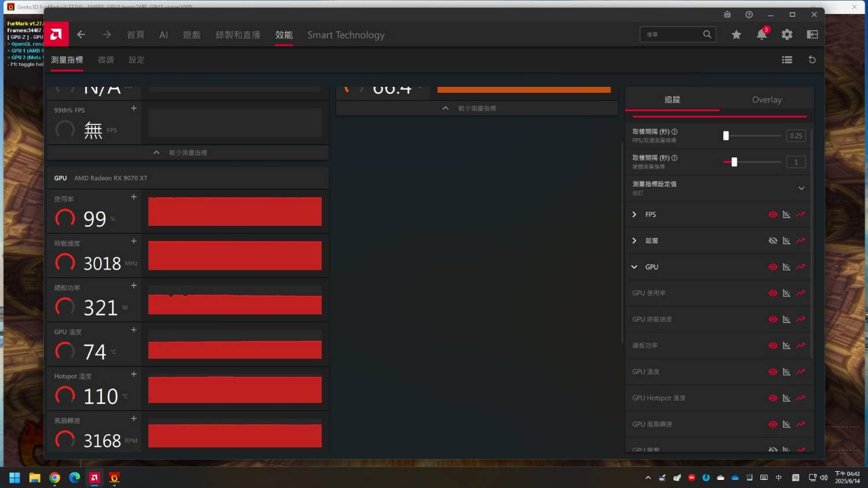Open the 遊戲 tab
Screen dimensions: 868x488
click(192, 35)
